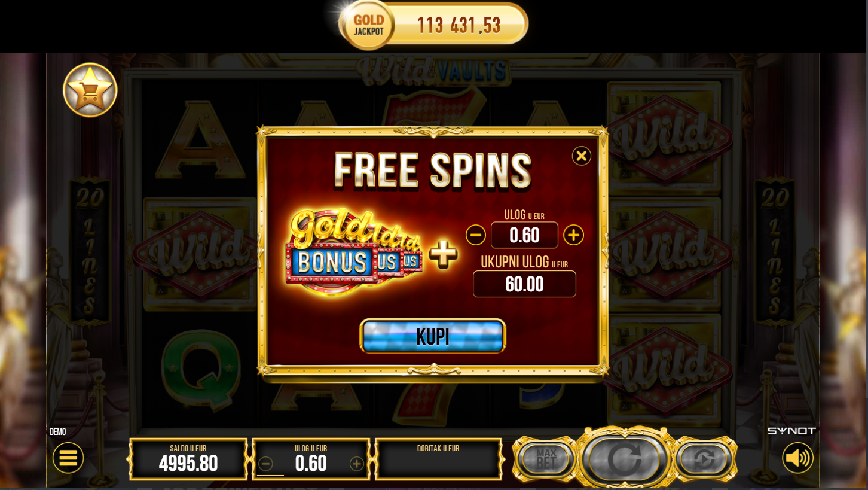Start autoplay with the auto-spin button
This screenshot has height=490, width=868.
pyautogui.click(x=705, y=459)
